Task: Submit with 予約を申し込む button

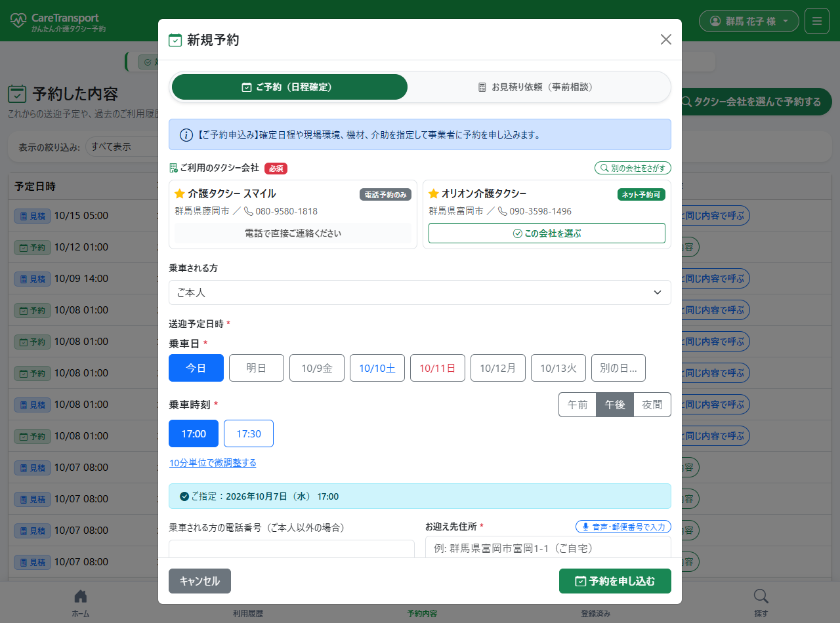Action: [x=615, y=581]
